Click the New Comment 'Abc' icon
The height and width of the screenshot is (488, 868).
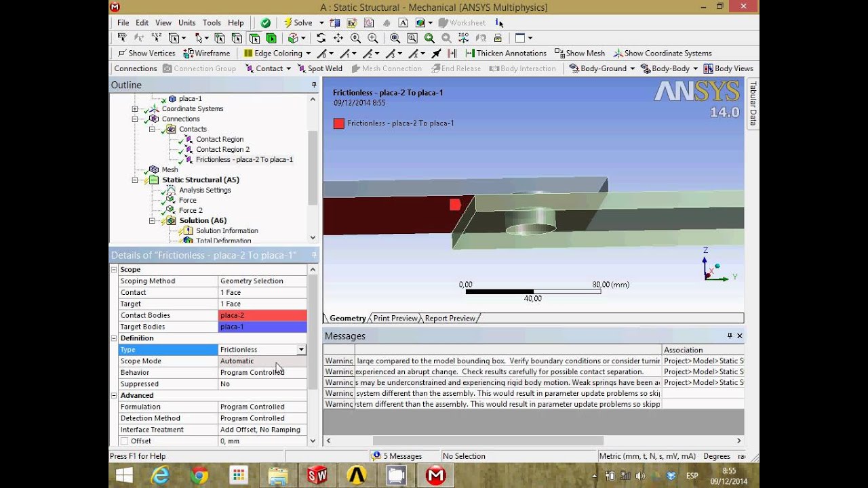tap(352, 22)
